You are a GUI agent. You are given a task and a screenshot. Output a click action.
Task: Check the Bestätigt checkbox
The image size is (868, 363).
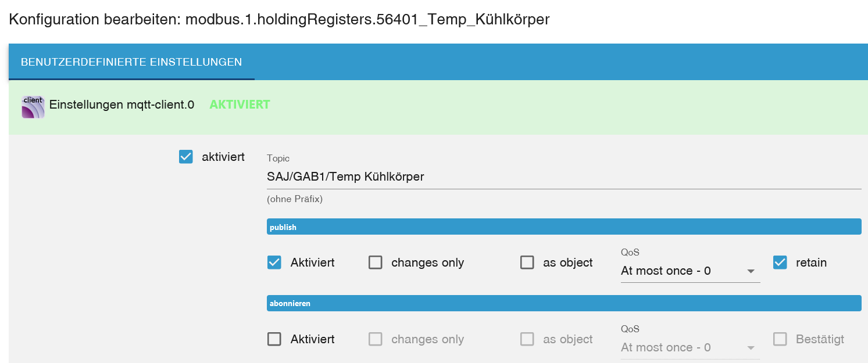point(780,339)
